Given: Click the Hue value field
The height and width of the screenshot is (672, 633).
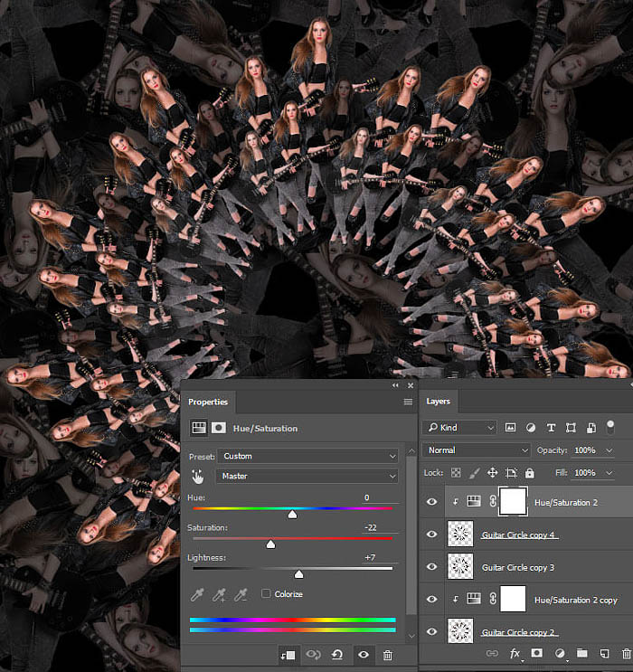Looking at the screenshot, I should pyautogui.click(x=380, y=497).
